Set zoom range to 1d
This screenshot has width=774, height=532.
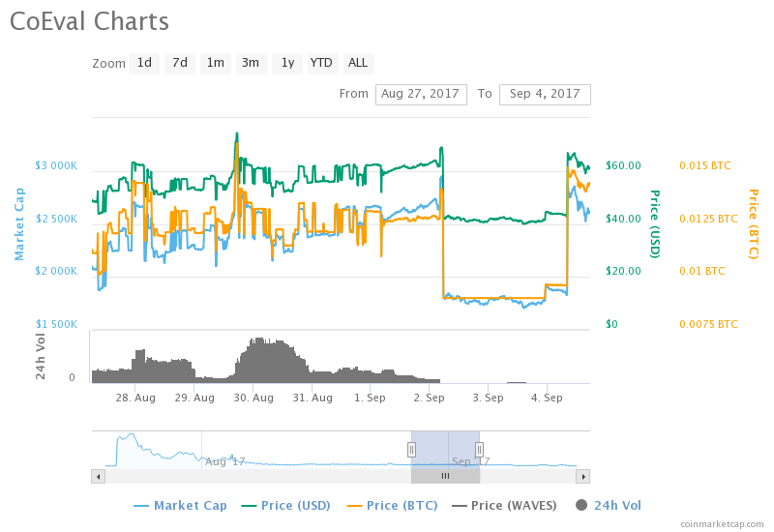(x=144, y=63)
